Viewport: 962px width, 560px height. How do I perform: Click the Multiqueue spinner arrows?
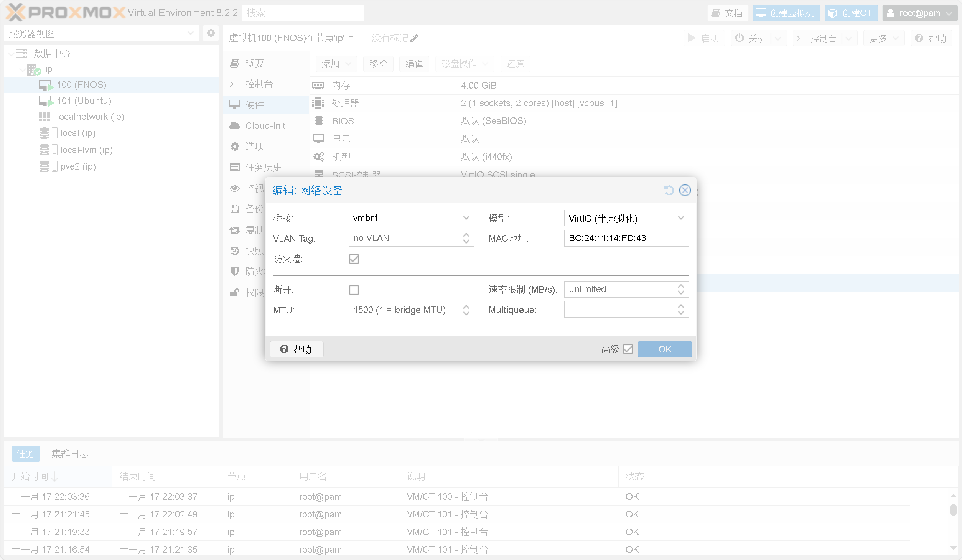pos(681,310)
